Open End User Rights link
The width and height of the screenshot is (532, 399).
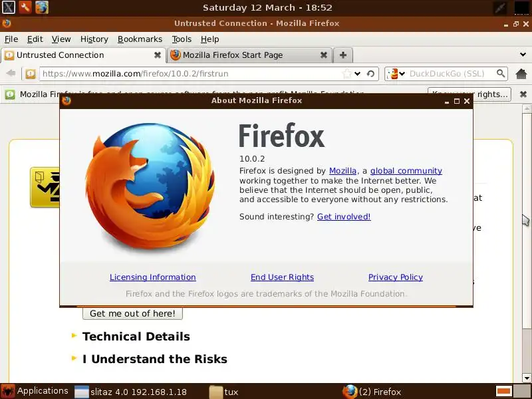[282, 277]
